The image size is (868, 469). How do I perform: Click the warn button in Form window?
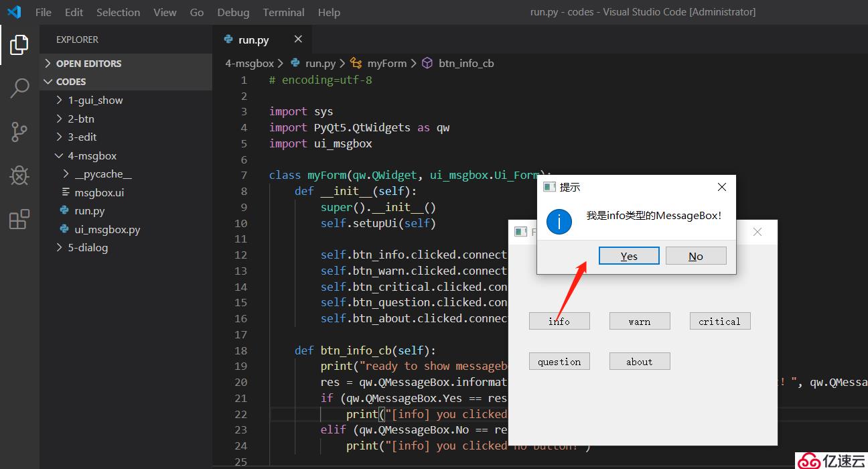(640, 321)
